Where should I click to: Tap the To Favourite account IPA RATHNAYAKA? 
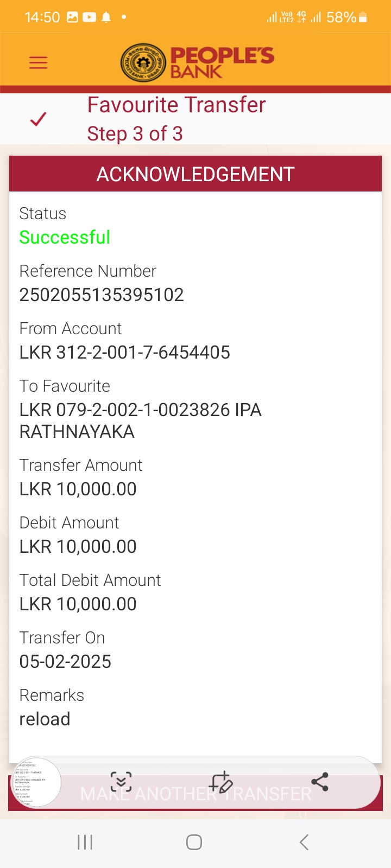[140, 420]
